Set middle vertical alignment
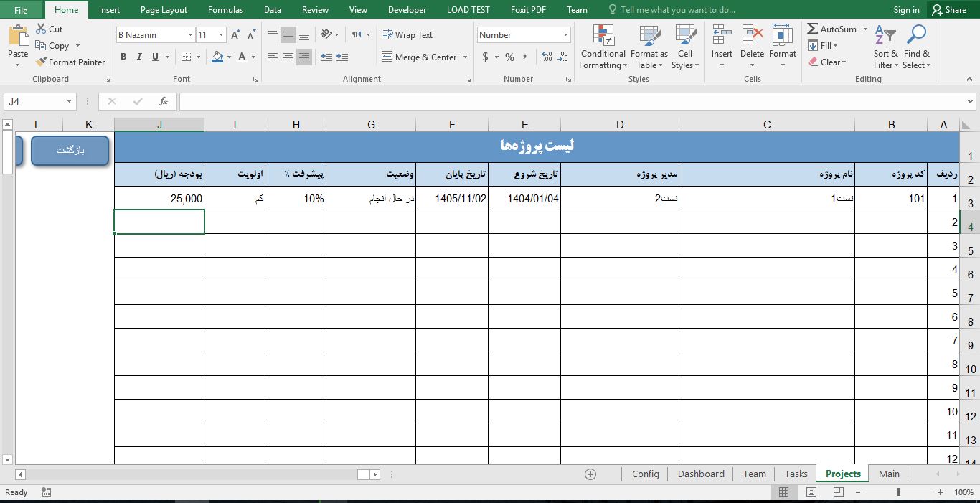Screen dimensions: 980x503 (288, 34)
